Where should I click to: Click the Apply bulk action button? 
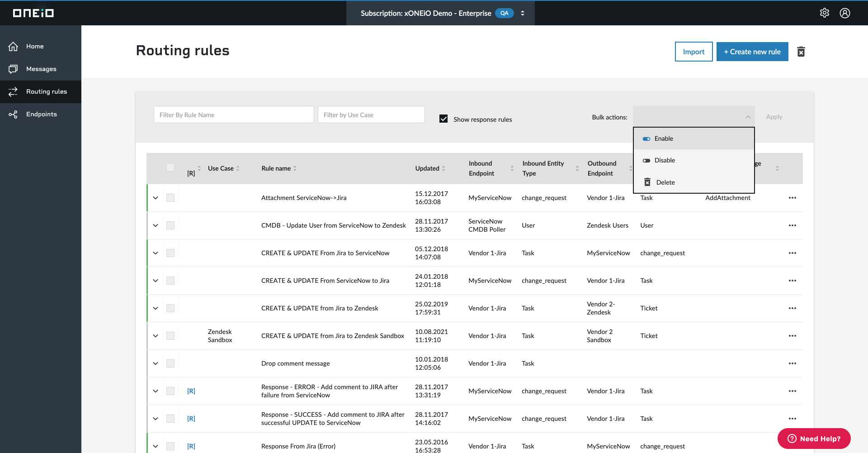point(774,117)
